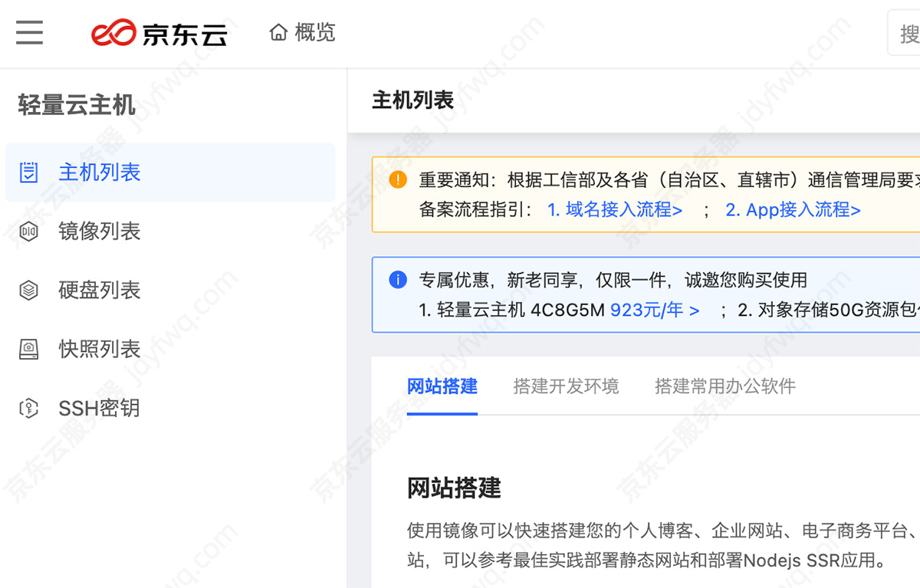Open the hamburger navigation menu
920x588 pixels.
point(29,32)
